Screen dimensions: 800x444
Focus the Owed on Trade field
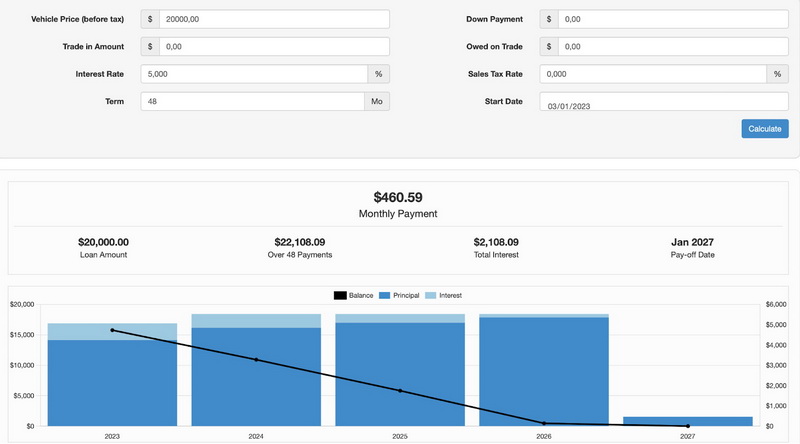673,46
